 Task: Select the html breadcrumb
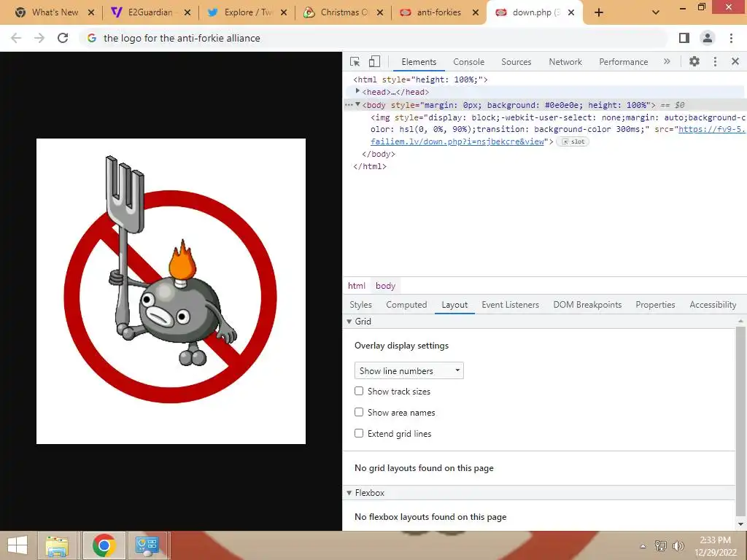[x=356, y=286]
